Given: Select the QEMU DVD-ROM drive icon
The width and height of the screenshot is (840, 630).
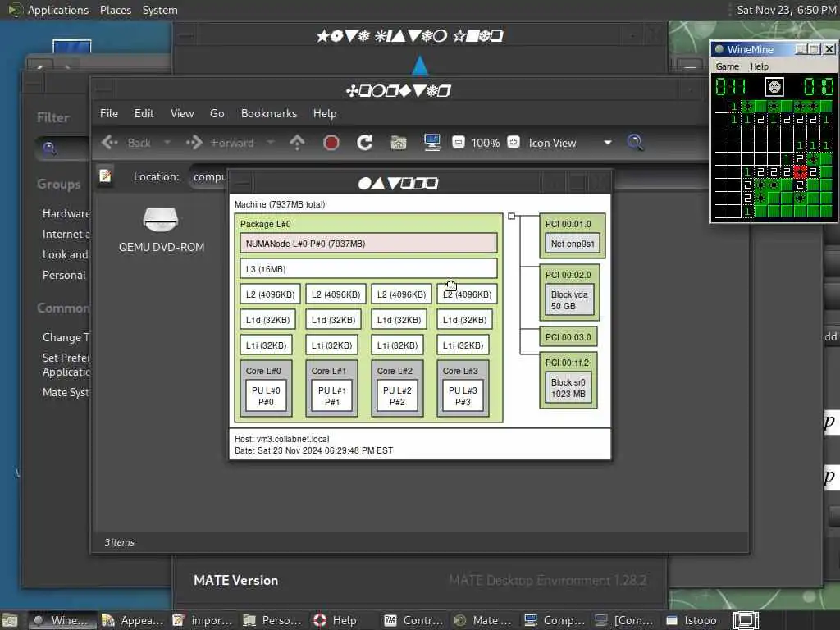Looking at the screenshot, I should [161, 218].
